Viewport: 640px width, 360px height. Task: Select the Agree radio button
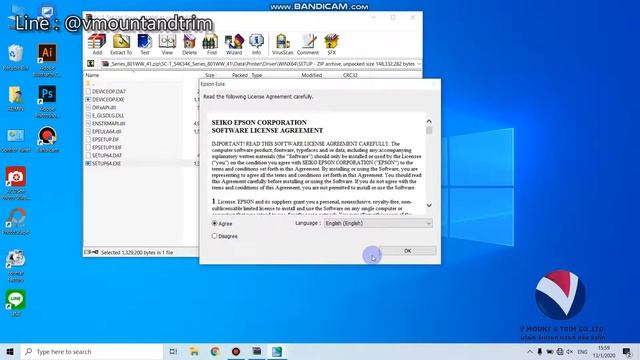click(215, 224)
